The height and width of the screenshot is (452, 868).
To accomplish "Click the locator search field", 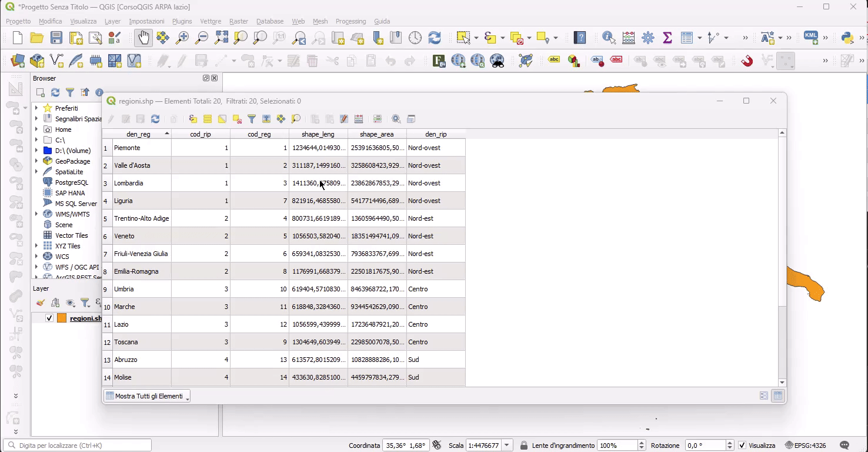I will (78, 446).
